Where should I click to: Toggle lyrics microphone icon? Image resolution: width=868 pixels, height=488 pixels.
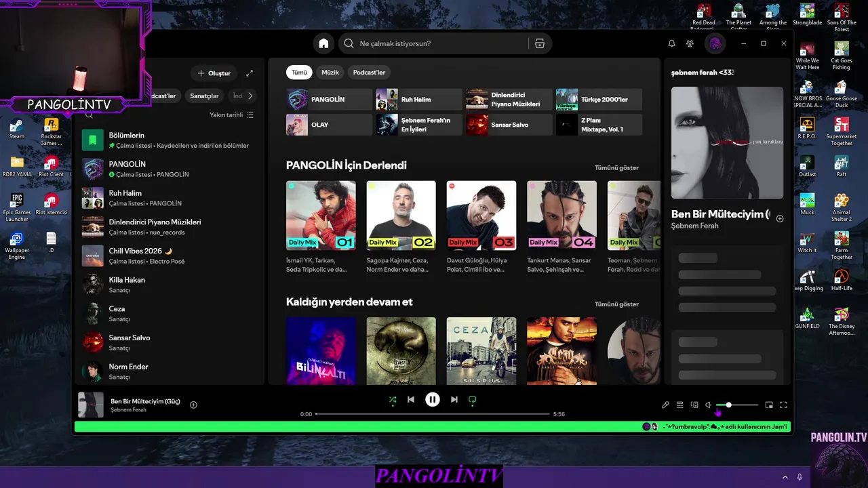point(665,405)
